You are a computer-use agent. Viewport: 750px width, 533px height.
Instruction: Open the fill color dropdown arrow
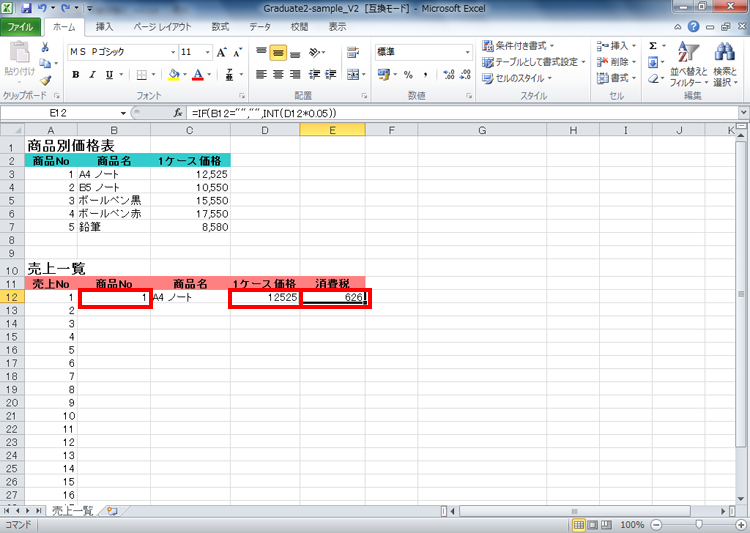pos(185,75)
